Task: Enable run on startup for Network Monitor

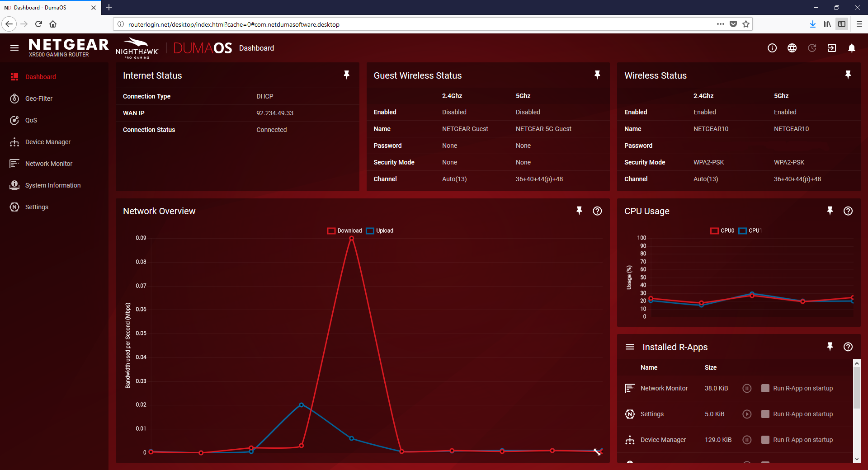Action: click(765, 388)
